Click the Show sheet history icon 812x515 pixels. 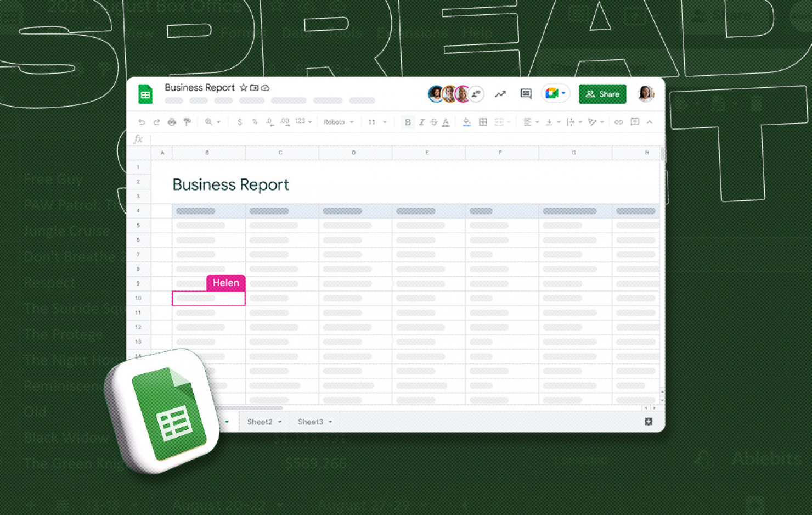500,94
